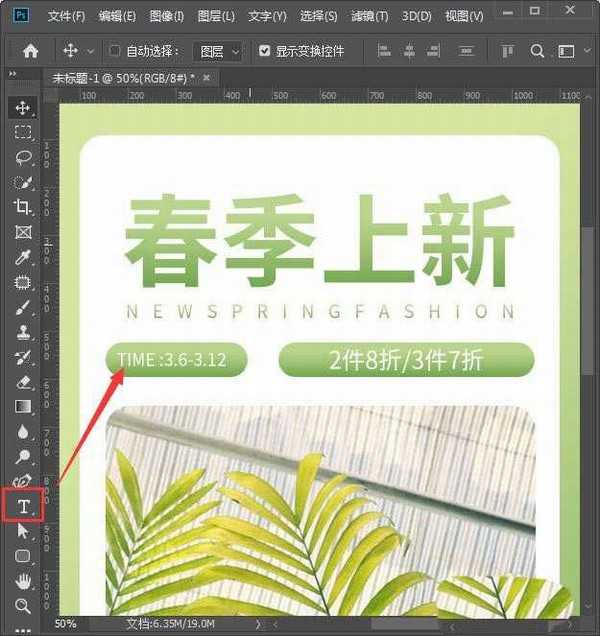This screenshot has height=636, width=600.
Task: Enable the 自动选择 checkbox
Action: (115, 51)
